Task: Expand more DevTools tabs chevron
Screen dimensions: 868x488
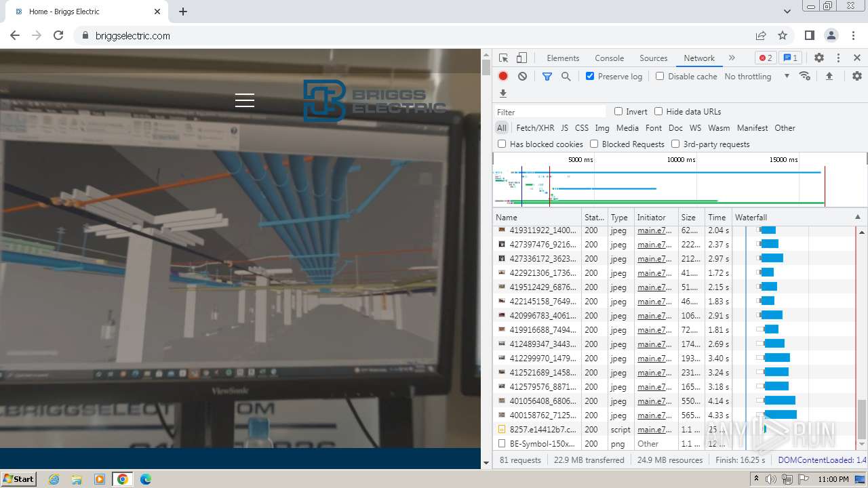Action: tap(732, 58)
